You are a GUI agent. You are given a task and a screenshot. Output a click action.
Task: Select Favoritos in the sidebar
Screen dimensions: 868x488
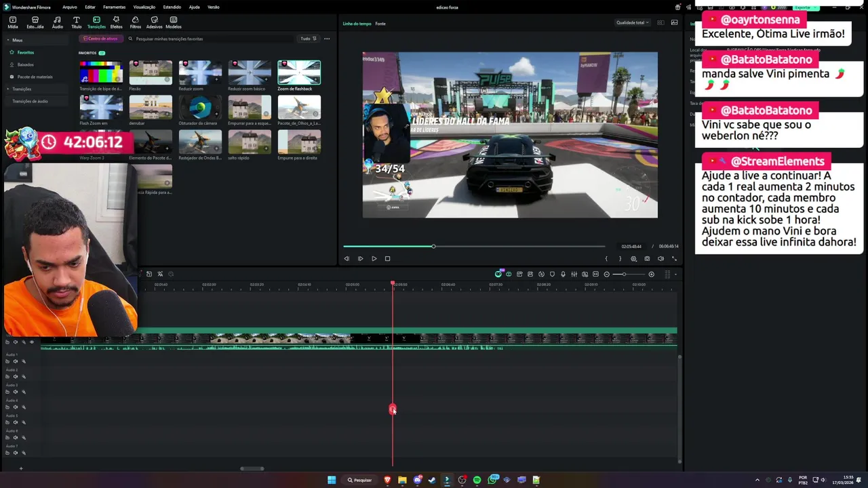click(x=25, y=52)
